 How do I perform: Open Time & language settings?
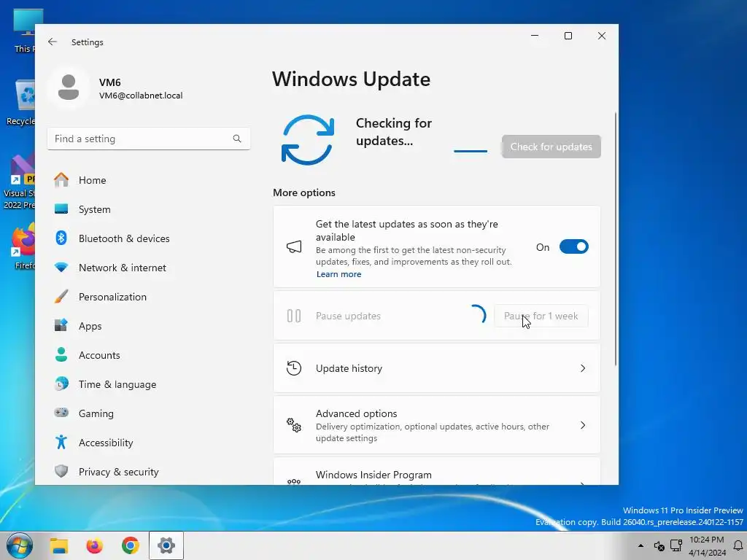[x=149, y=384]
